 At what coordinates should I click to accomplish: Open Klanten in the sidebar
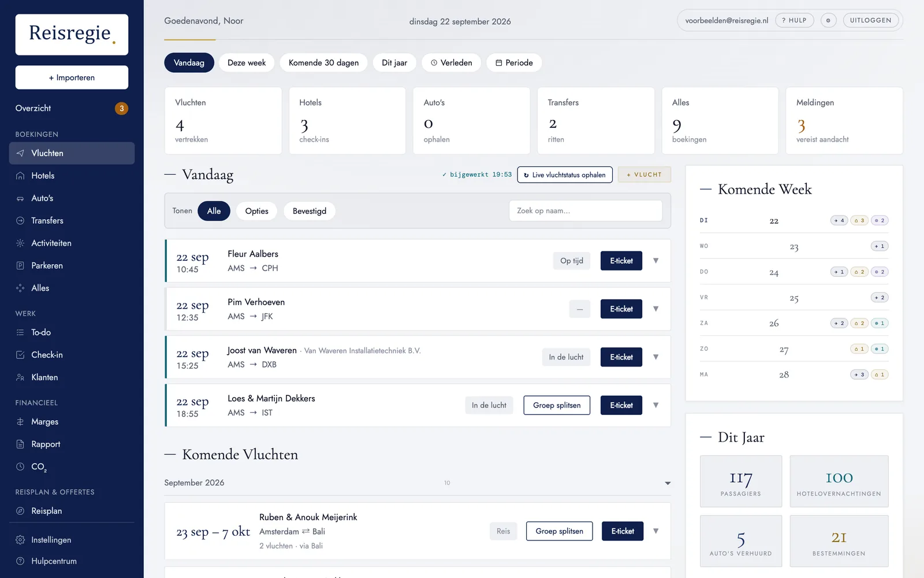click(72, 377)
